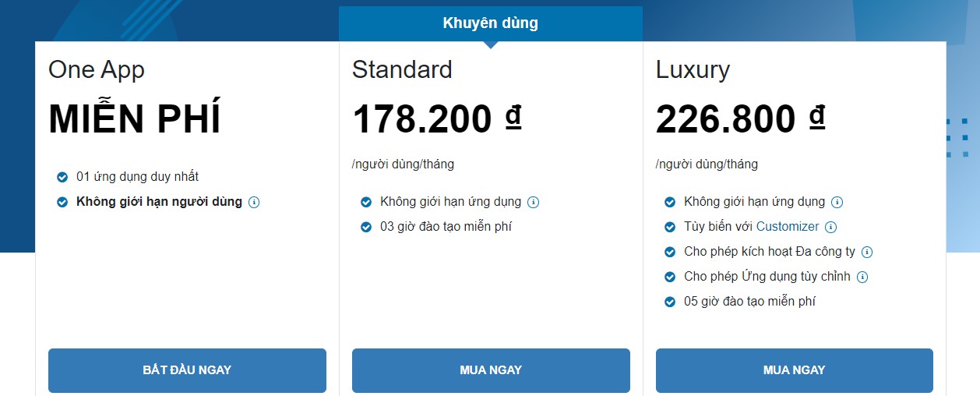Image resolution: width=980 pixels, height=396 pixels.
Task: Select the Khuyên dùng banner tab
Action: (491, 23)
